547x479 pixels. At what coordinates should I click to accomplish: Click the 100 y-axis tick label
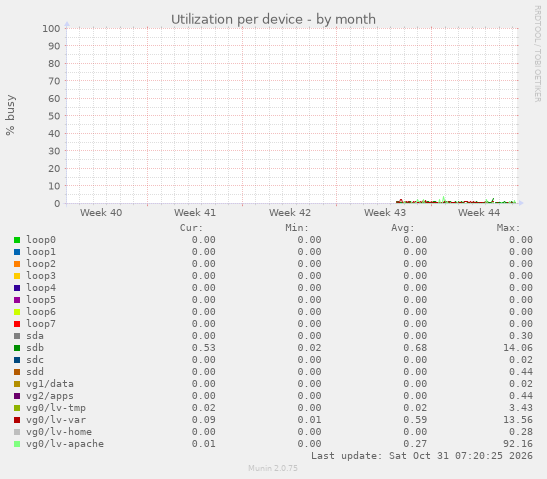(51, 29)
